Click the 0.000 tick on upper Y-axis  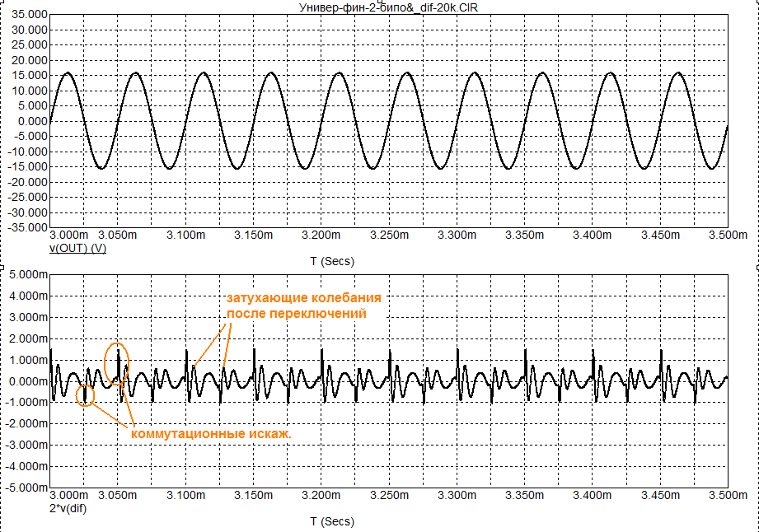(32, 121)
